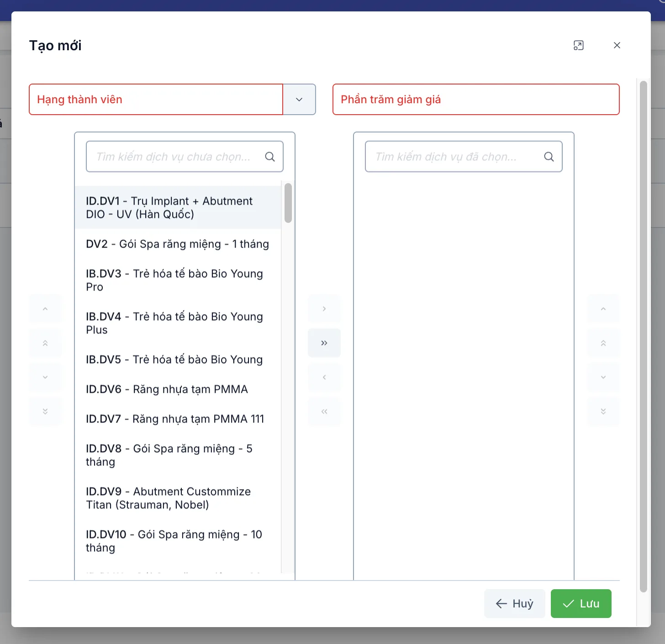The width and height of the screenshot is (665, 644).
Task: Move item to bottom in right list
Action: click(x=603, y=412)
